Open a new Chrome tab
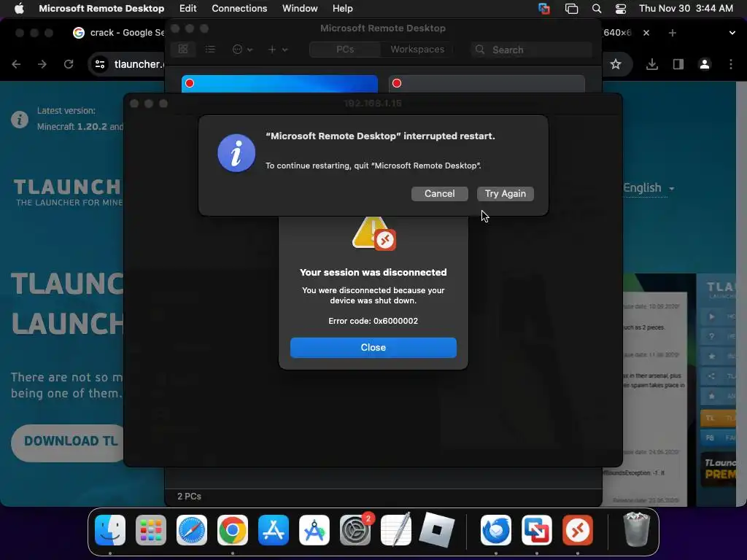 pyautogui.click(x=672, y=33)
